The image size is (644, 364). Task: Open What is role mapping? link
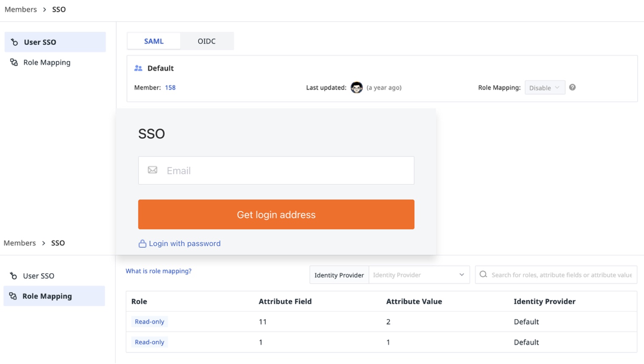pyautogui.click(x=158, y=271)
